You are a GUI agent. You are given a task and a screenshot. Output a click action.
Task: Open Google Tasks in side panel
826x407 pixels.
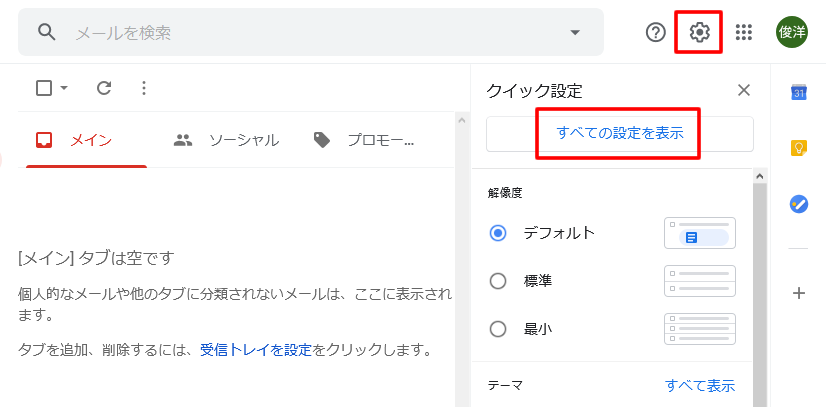tap(798, 203)
